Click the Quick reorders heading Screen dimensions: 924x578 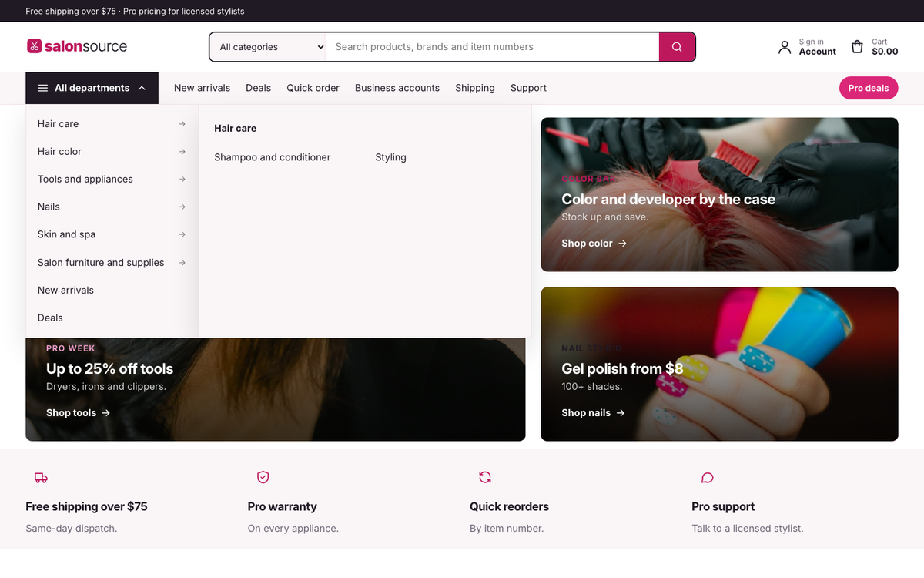pyautogui.click(x=509, y=506)
